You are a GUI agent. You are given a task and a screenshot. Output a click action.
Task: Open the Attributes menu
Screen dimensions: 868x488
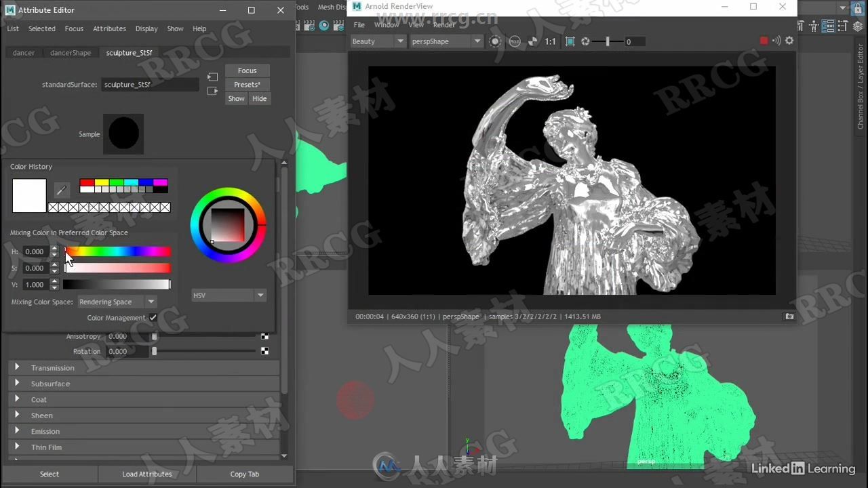109,28
